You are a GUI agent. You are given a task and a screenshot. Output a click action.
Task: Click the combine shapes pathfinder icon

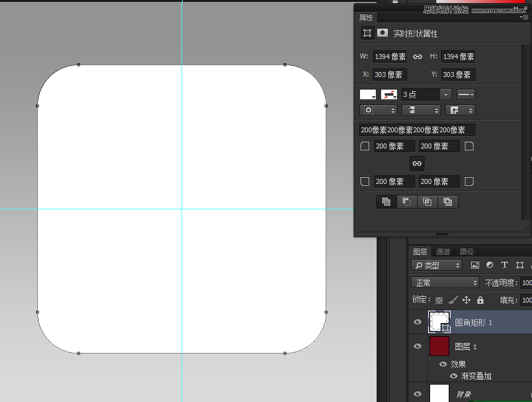pos(387,202)
